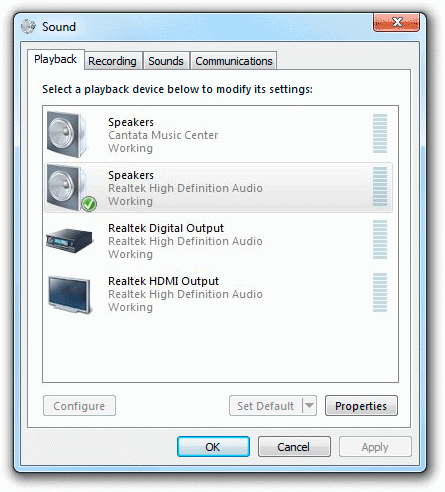Open Properties for the selected device

point(361,406)
